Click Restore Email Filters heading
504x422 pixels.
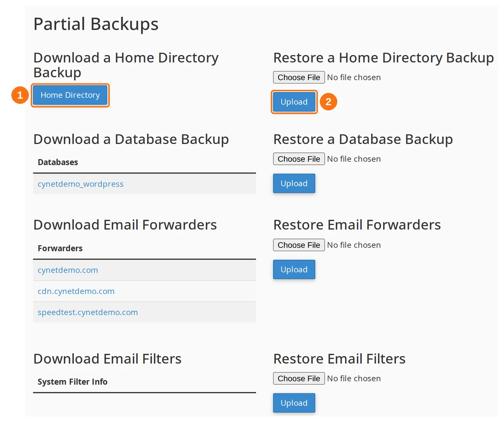(339, 359)
